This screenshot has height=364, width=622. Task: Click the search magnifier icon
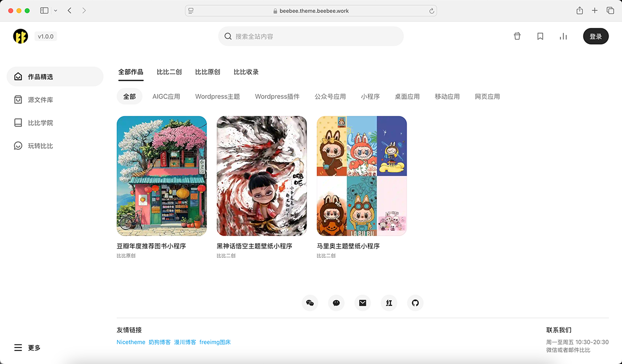(228, 36)
